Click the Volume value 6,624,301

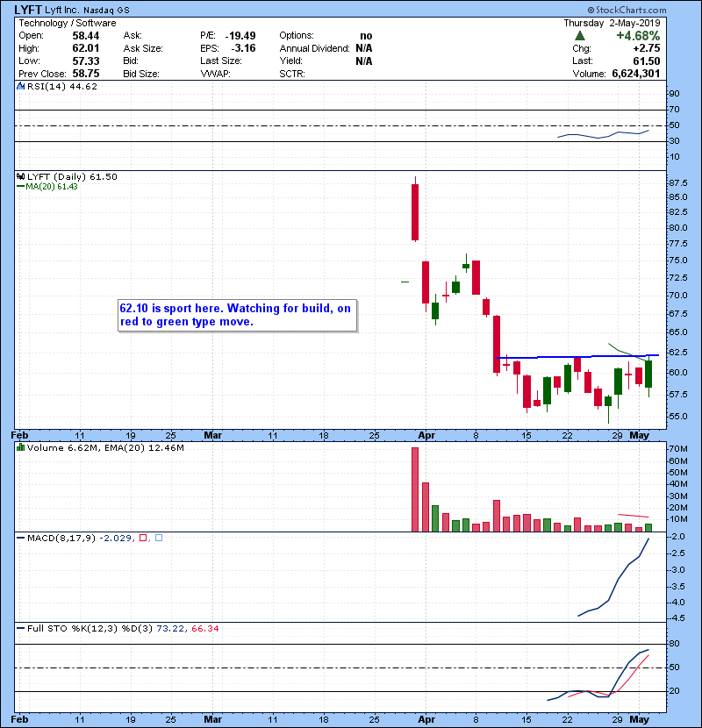[636, 74]
